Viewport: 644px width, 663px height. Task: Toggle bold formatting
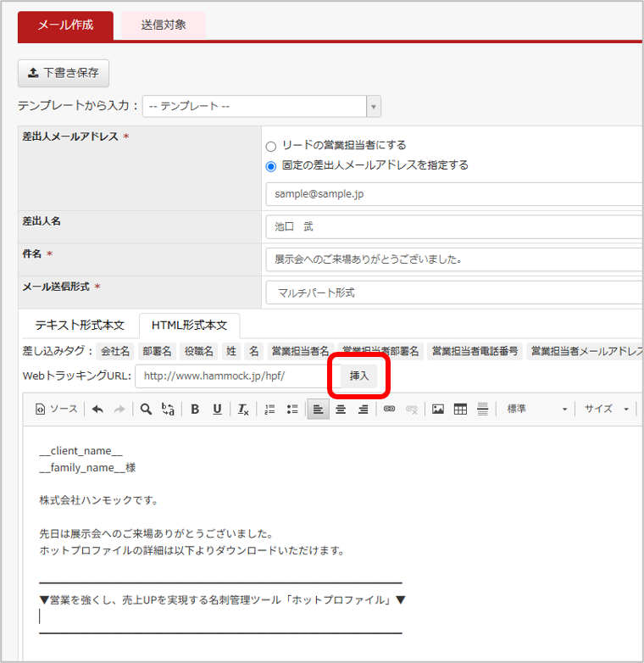[195, 409]
